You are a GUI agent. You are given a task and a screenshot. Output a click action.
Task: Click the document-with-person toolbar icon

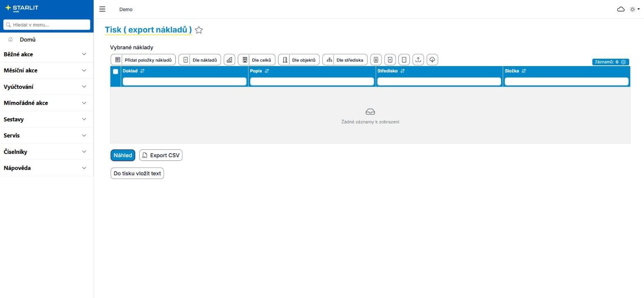[x=376, y=60]
